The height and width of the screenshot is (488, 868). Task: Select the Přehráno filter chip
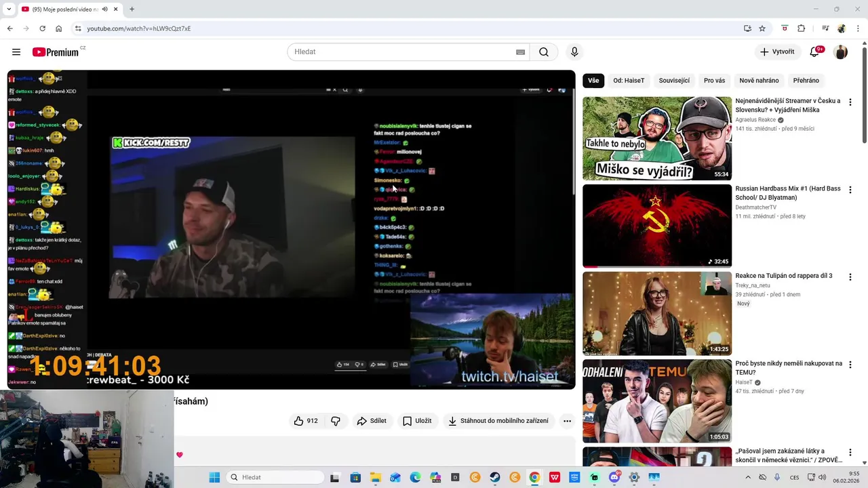pos(806,81)
